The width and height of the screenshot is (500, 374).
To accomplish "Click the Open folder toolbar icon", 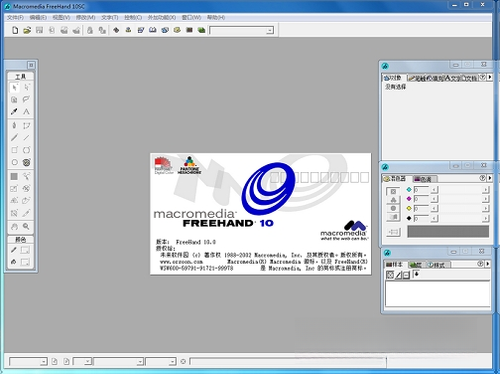I will [27, 30].
